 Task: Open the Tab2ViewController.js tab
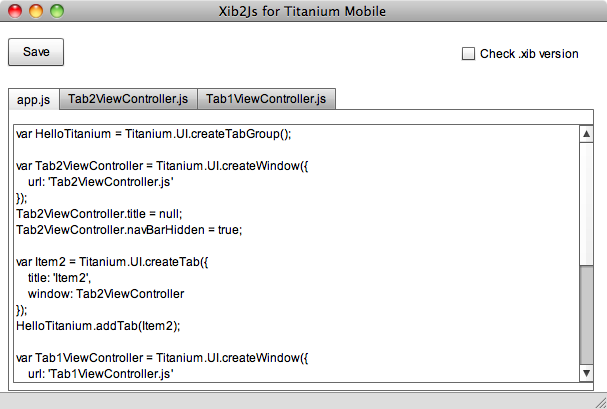pos(128,99)
